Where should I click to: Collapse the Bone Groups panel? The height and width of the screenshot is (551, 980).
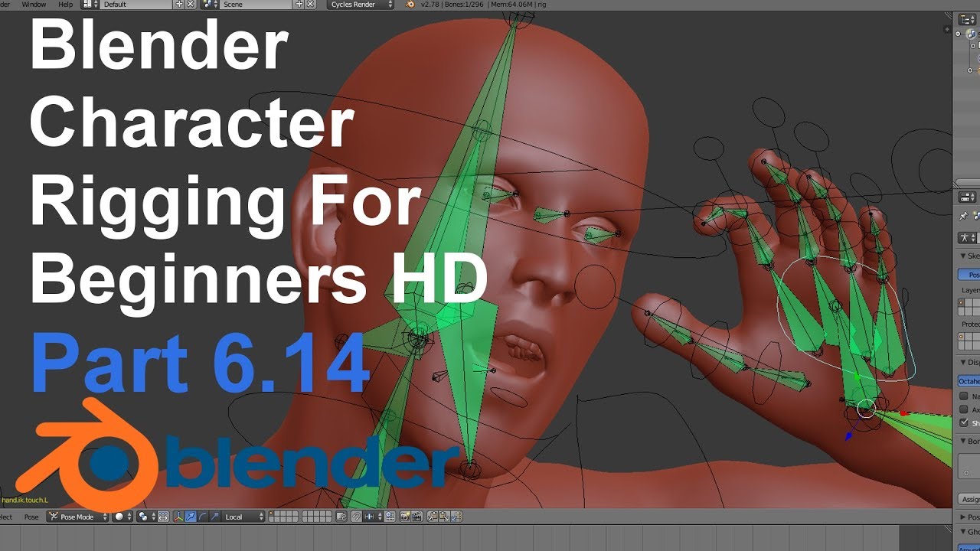pyautogui.click(x=962, y=441)
